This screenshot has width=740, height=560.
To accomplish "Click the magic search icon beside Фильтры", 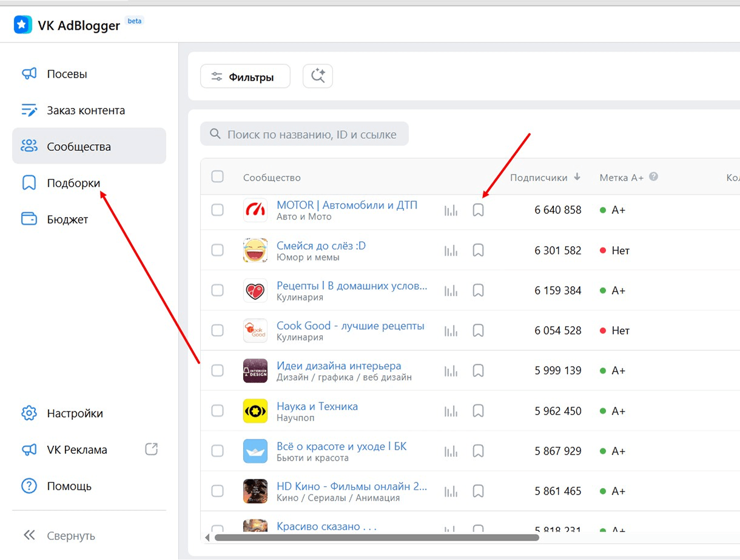I will pyautogui.click(x=318, y=76).
